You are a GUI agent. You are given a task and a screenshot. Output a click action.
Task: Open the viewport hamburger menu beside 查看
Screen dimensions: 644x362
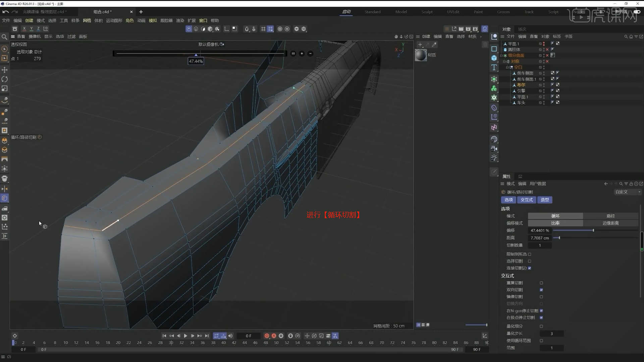tap(13, 37)
